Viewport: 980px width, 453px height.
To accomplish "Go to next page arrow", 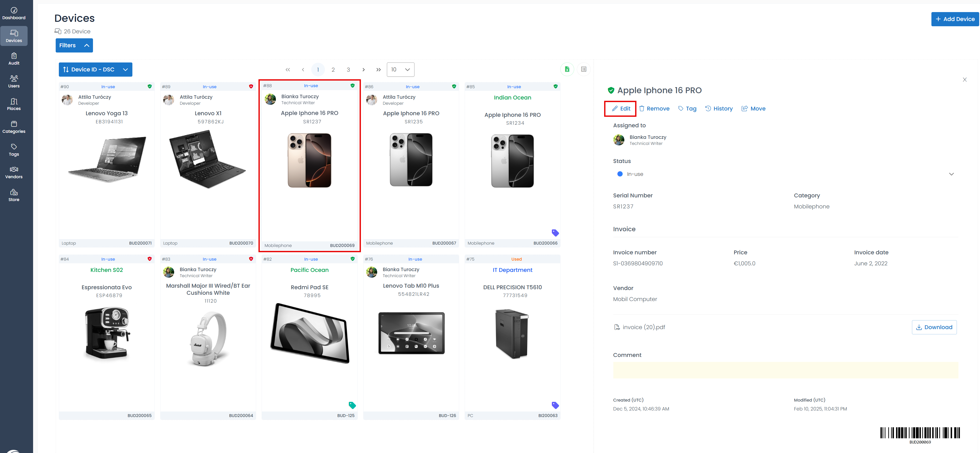I will tap(363, 70).
